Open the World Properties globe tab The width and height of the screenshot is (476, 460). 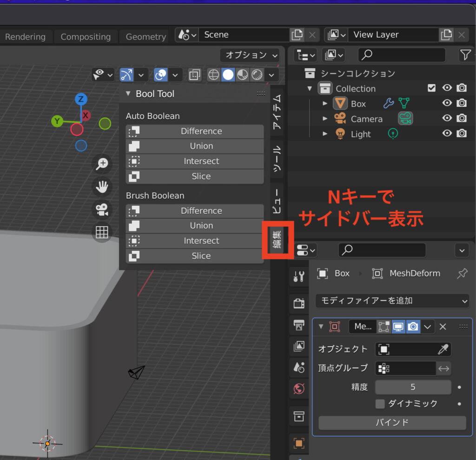[x=299, y=389]
